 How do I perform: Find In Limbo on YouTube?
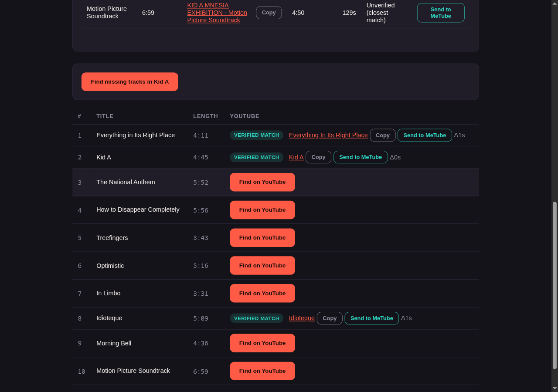tap(262, 294)
